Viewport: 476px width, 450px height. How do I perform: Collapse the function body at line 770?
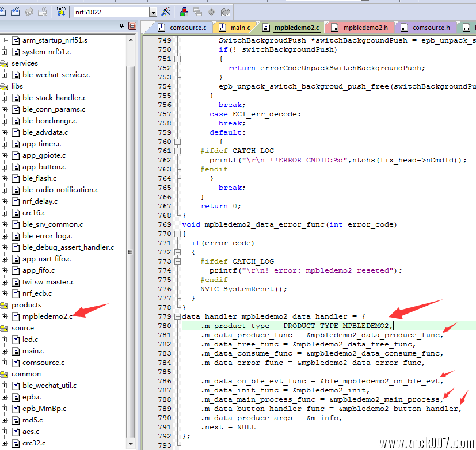178,234
